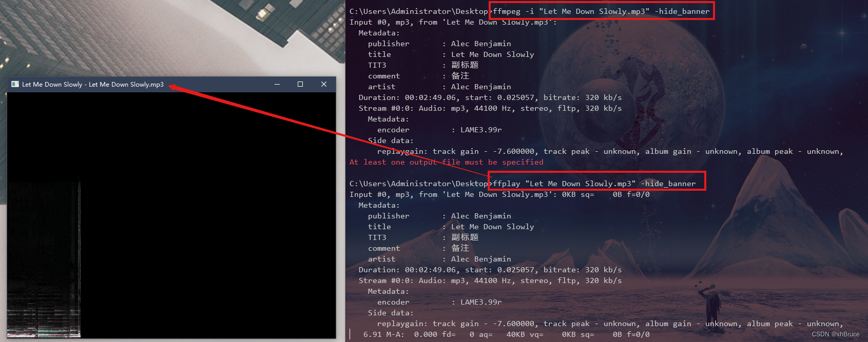Click 'publisher : Alec Benjamin' in the ffplay output
This screenshot has height=342, width=868.
pyautogui.click(x=439, y=216)
